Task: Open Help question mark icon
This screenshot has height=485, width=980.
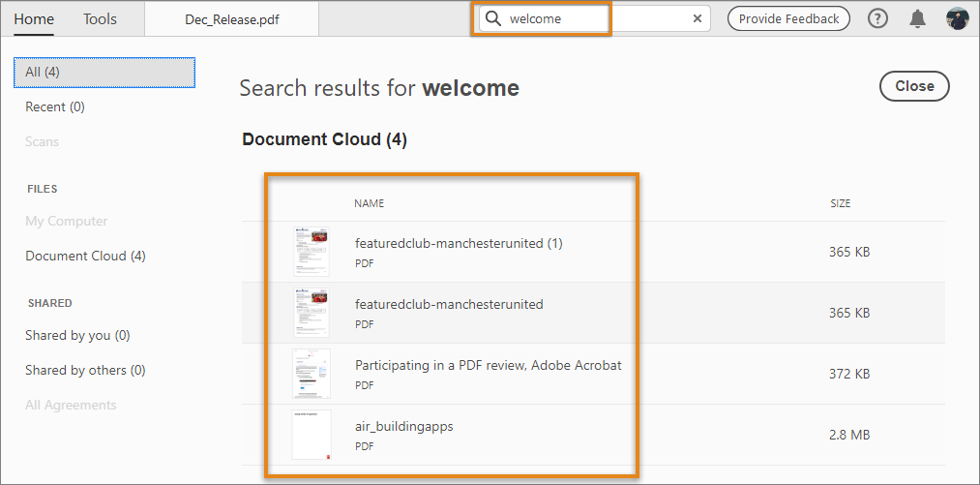Action: point(877,18)
